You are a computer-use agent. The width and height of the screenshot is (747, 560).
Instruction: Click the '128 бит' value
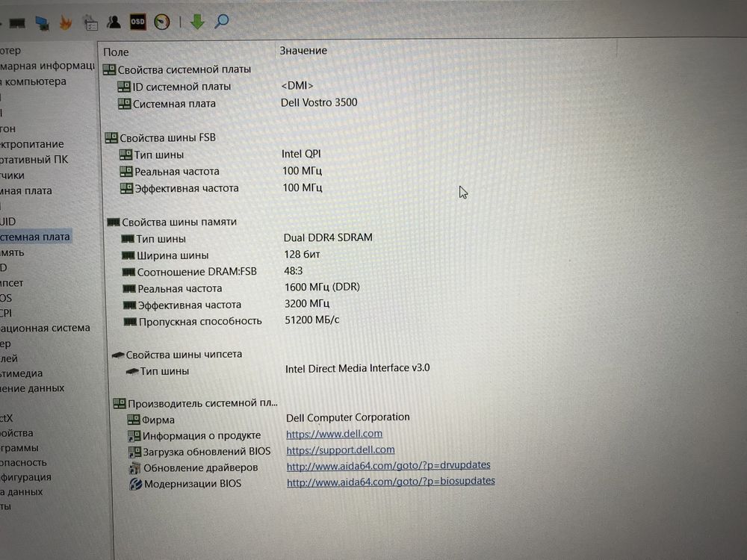(x=302, y=255)
